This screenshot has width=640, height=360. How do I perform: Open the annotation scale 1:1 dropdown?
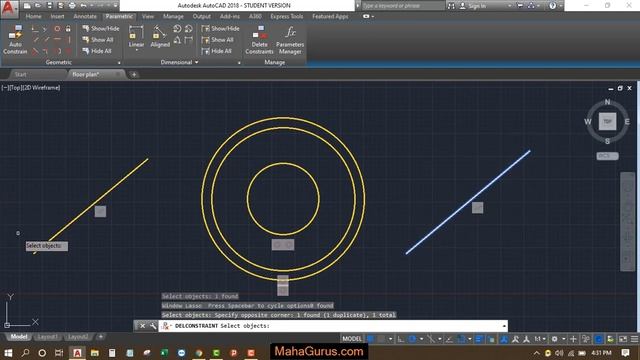[540, 339]
